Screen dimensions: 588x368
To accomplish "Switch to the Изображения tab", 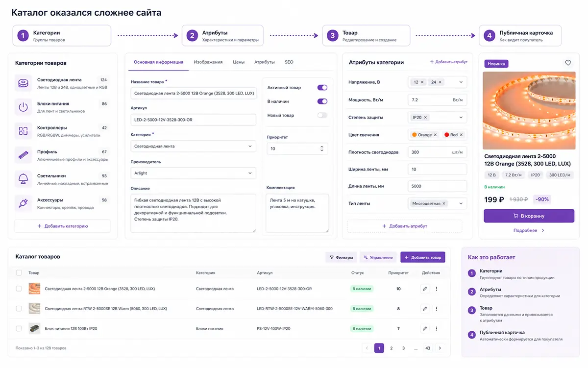I will tap(208, 62).
